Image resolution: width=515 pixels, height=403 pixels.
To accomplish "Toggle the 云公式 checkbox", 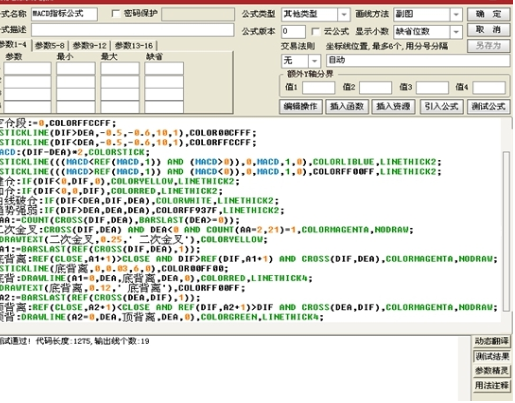I will click(x=315, y=32).
